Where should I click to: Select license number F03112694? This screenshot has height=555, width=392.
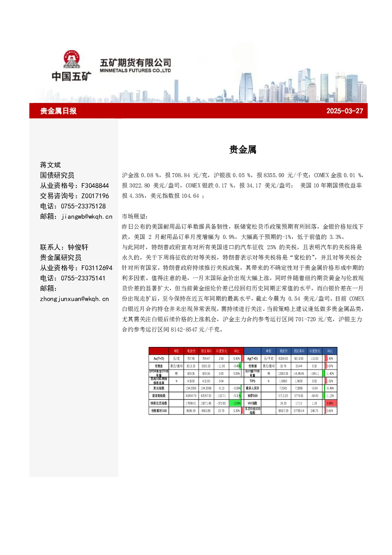coord(97,268)
